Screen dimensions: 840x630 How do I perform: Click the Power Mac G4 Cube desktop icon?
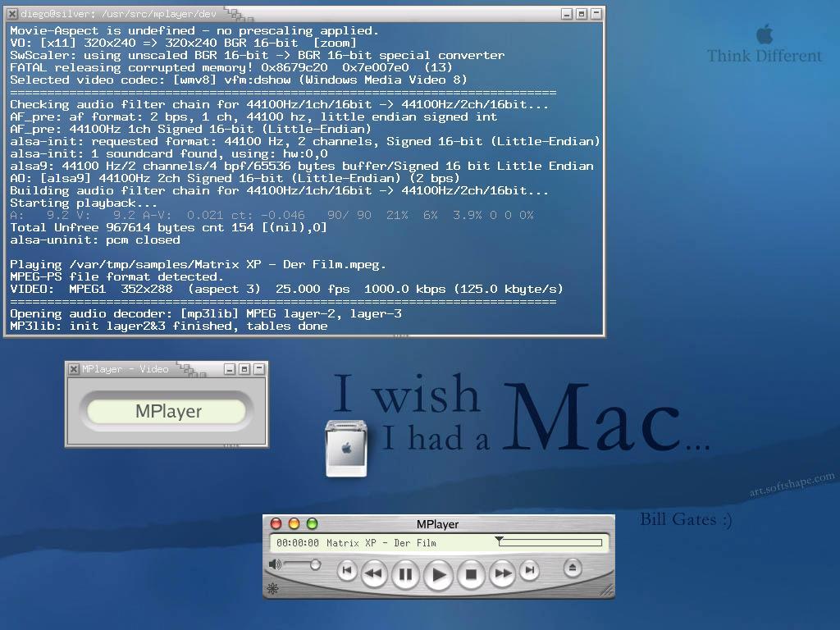345,448
